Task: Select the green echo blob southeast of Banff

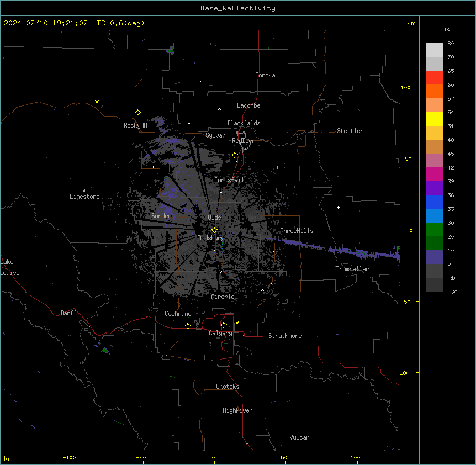Action: point(105,350)
